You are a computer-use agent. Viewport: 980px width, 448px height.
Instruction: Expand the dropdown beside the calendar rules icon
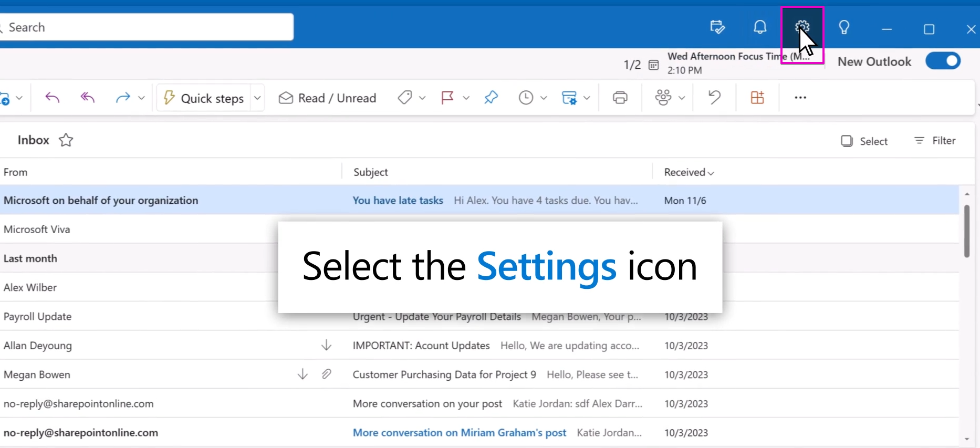tap(587, 98)
